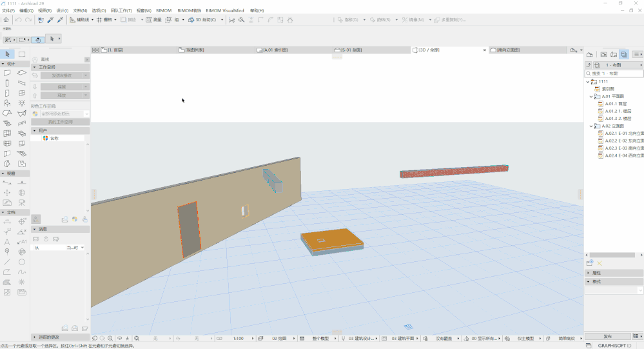Switch to the [南向立面] tab
Viewport: 644px width, 349px height.
click(527, 50)
